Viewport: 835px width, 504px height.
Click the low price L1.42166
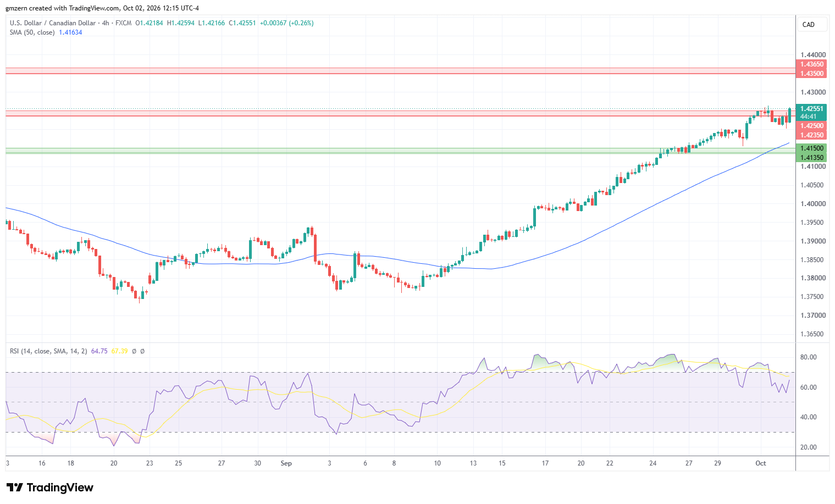coord(211,23)
